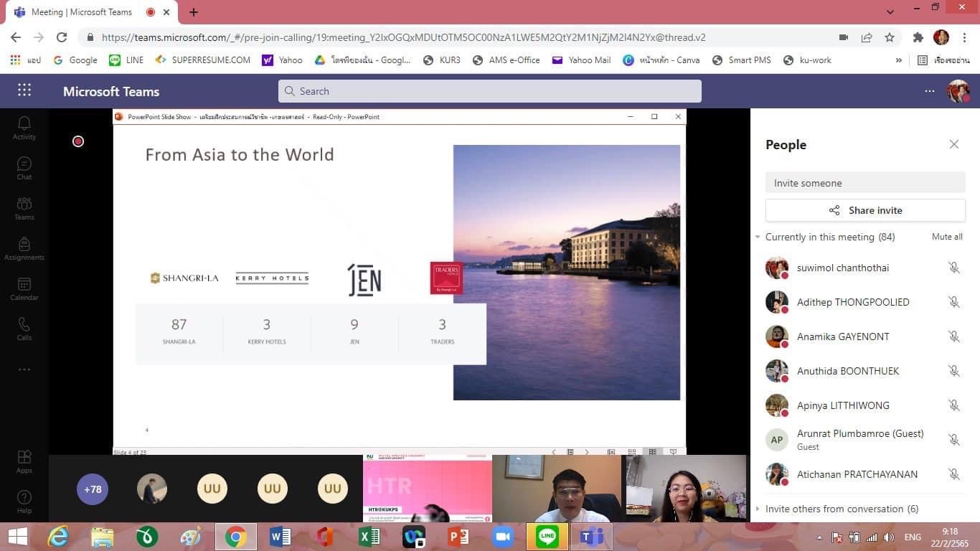Open the Apps store icon
Screen dimensions: 980x551
[24, 461]
